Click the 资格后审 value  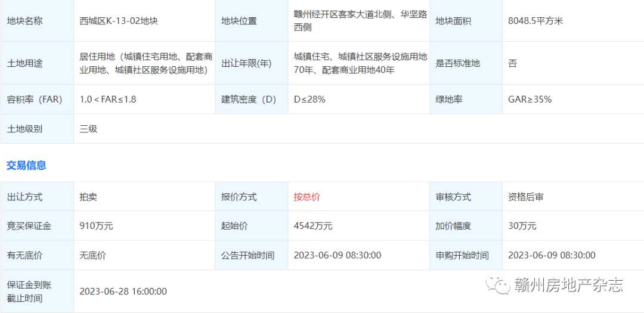click(526, 197)
